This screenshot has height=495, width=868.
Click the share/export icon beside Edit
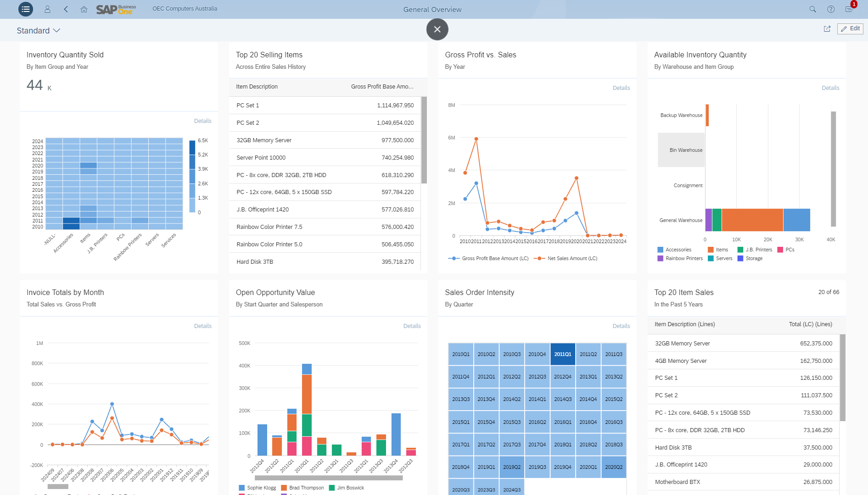[x=827, y=29]
